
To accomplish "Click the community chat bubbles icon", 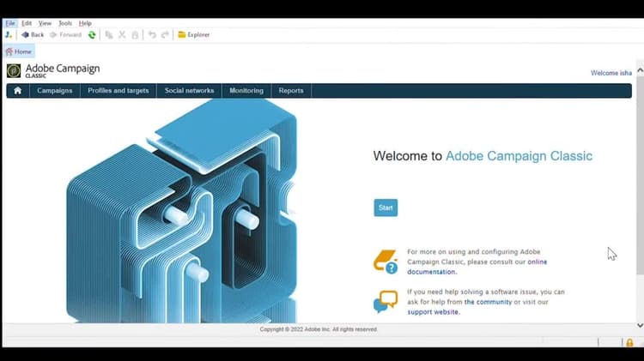I will click(x=386, y=302).
